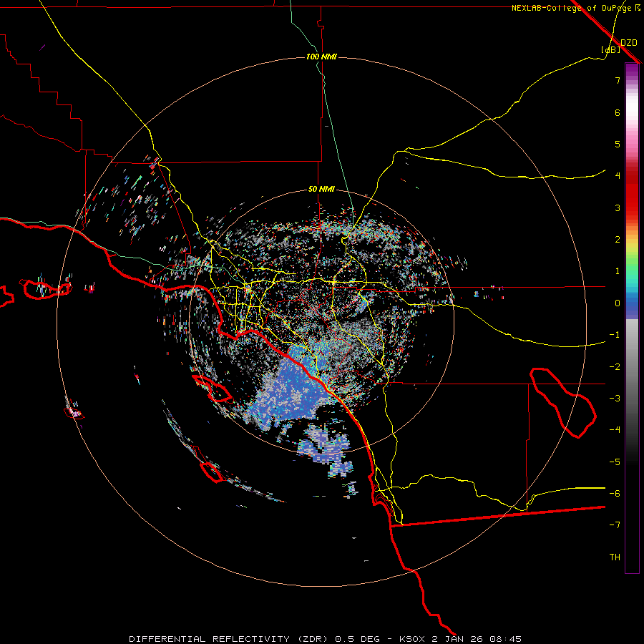Image resolution: width=644 pixels, height=644 pixels.
Task: Click the 3 value on color scale
Action: click(618, 208)
